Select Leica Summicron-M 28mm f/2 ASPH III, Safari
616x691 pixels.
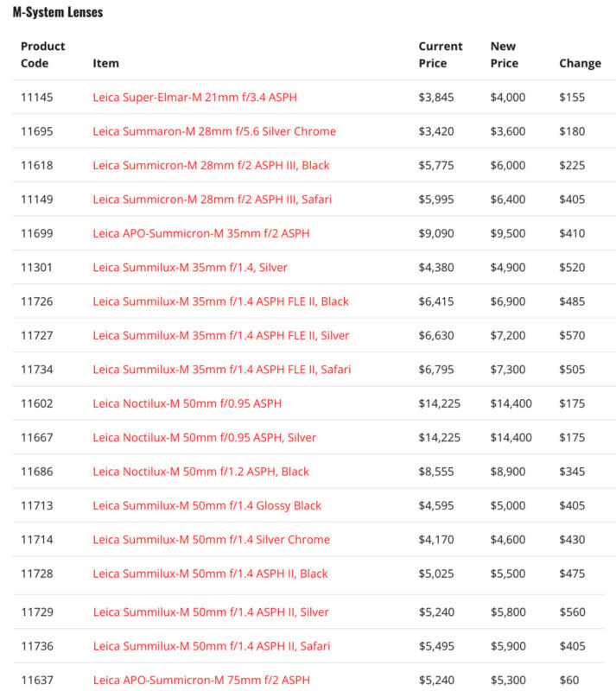(x=212, y=200)
